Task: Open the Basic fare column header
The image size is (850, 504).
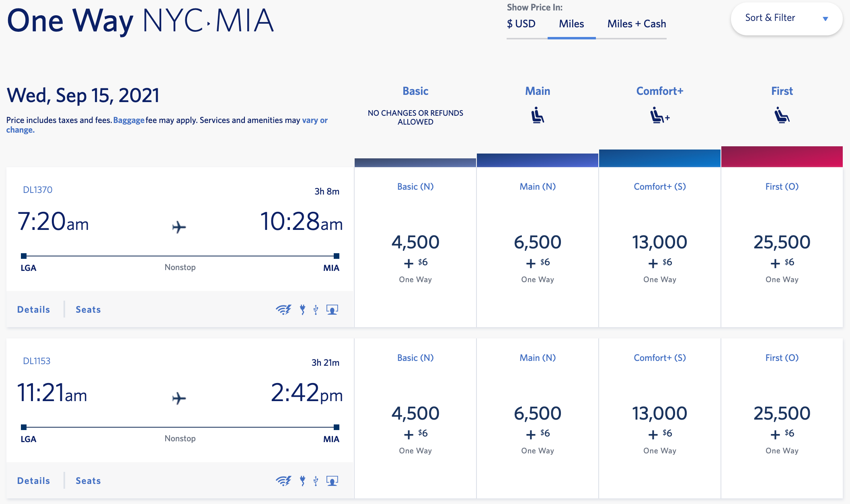Action: click(x=415, y=91)
